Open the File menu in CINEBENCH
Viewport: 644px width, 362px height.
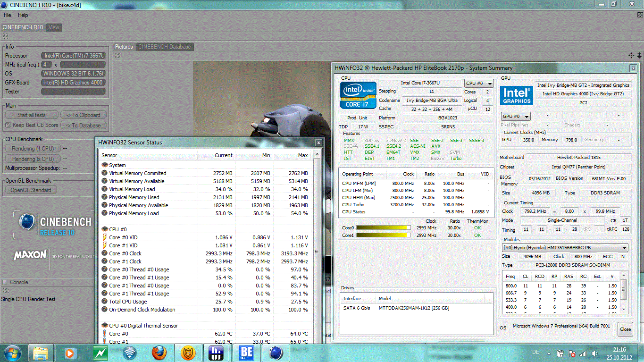[8, 15]
